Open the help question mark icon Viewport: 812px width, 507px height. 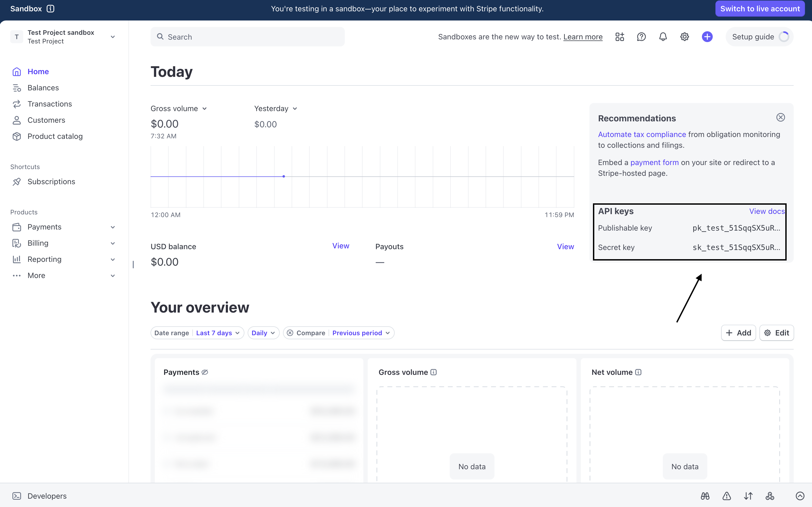coord(641,37)
